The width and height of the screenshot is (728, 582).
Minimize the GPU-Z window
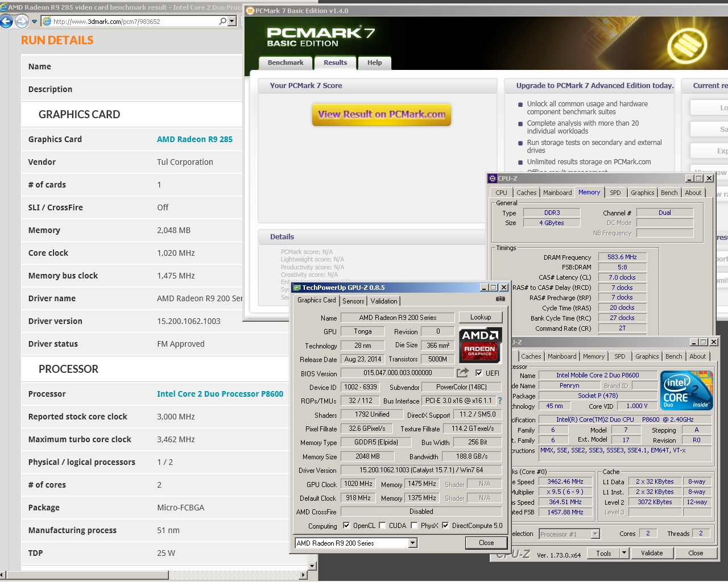(484, 288)
